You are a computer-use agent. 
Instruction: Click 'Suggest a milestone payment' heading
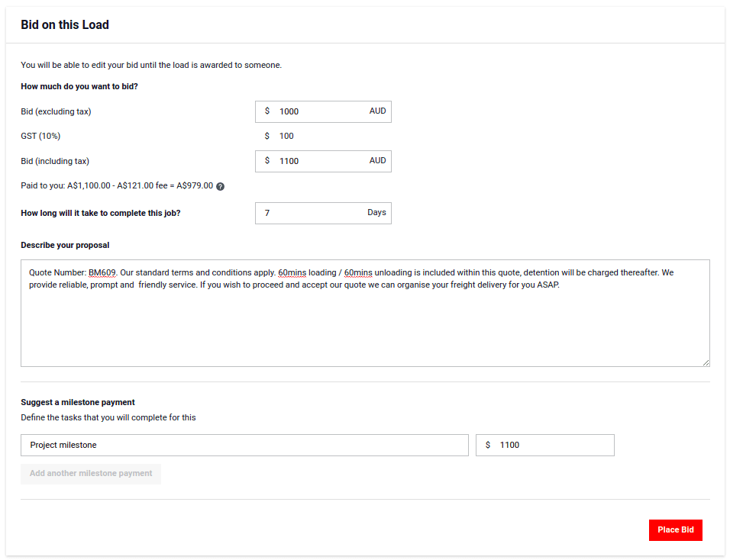(78, 402)
